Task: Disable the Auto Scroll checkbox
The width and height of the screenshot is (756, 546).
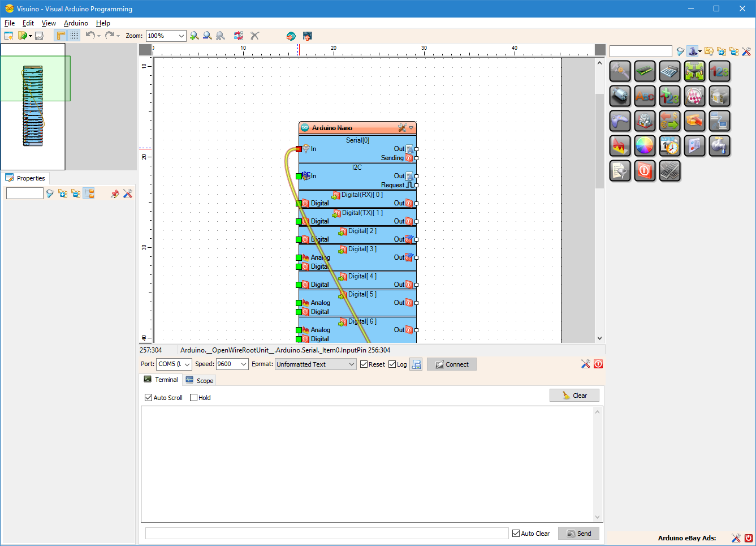Action: pyautogui.click(x=149, y=398)
